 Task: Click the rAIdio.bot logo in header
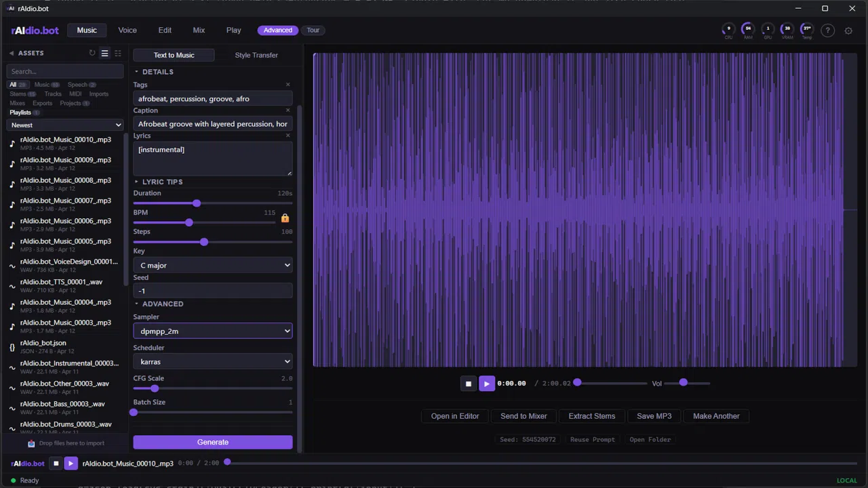point(35,30)
